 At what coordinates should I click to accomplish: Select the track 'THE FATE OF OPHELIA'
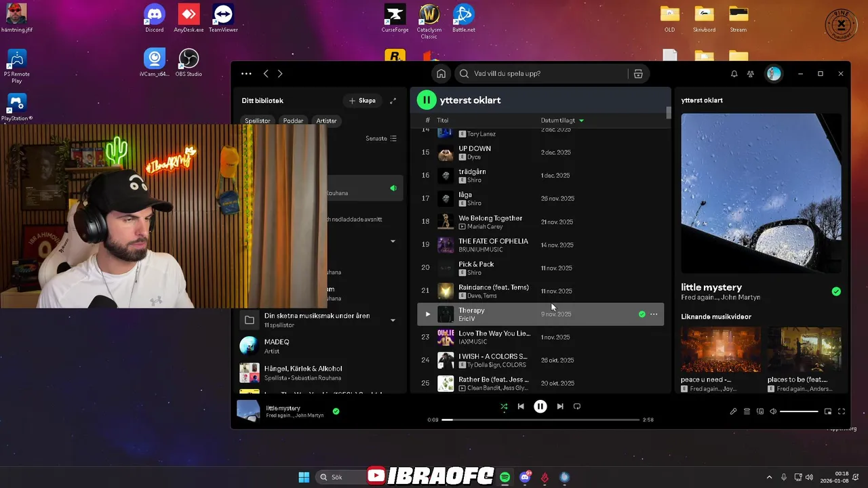coord(540,245)
